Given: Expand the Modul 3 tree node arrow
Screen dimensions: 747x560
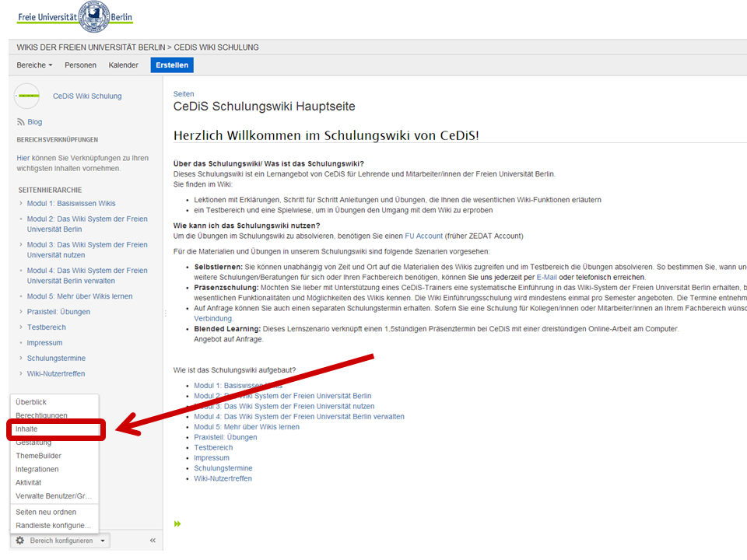Looking at the screenshot, I should click(21, 244).
